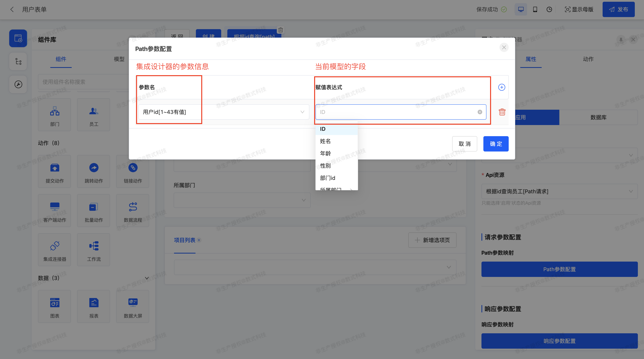The width and height of the screenshot is (644, 359).
Task: Choose ID from the dropdown list
Action: point(337,129)
